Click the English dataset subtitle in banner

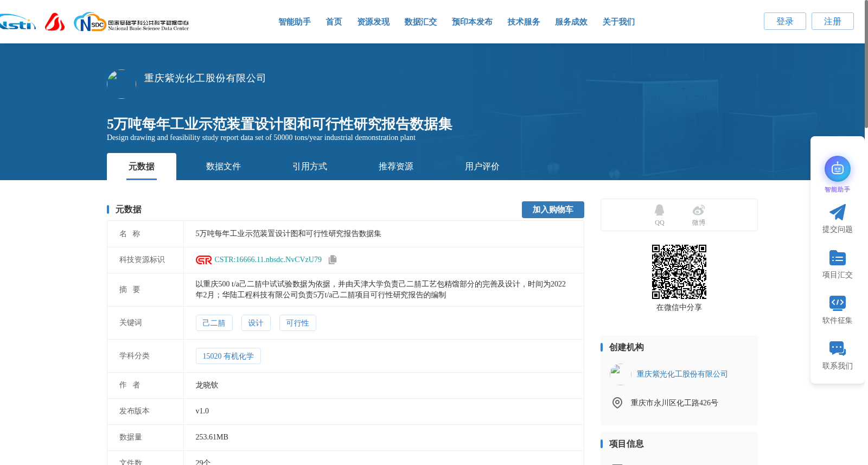[261, 138]
